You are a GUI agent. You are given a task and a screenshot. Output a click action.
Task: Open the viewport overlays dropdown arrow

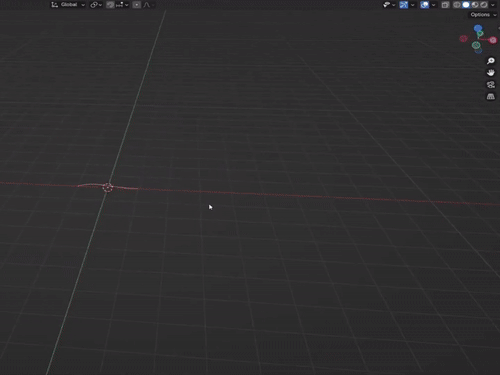point(433,5)
